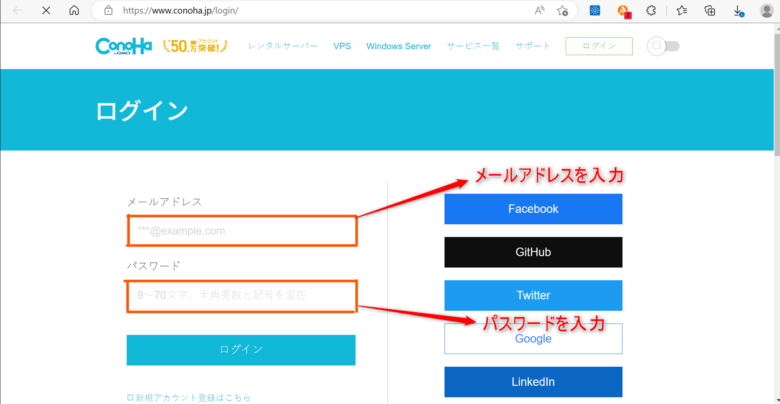
Task: Open the browser profile avatar
Action: click(x=767, y=10)
